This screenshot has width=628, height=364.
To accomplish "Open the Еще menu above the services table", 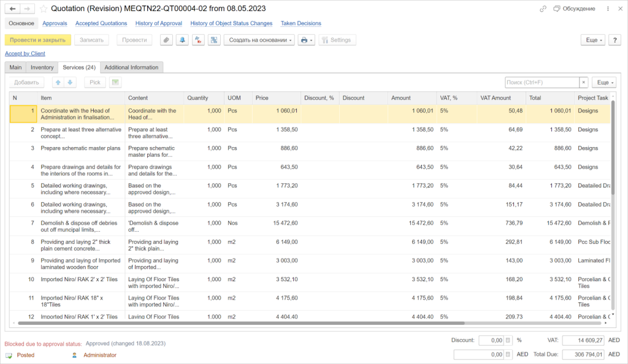I will pos(603,82).
